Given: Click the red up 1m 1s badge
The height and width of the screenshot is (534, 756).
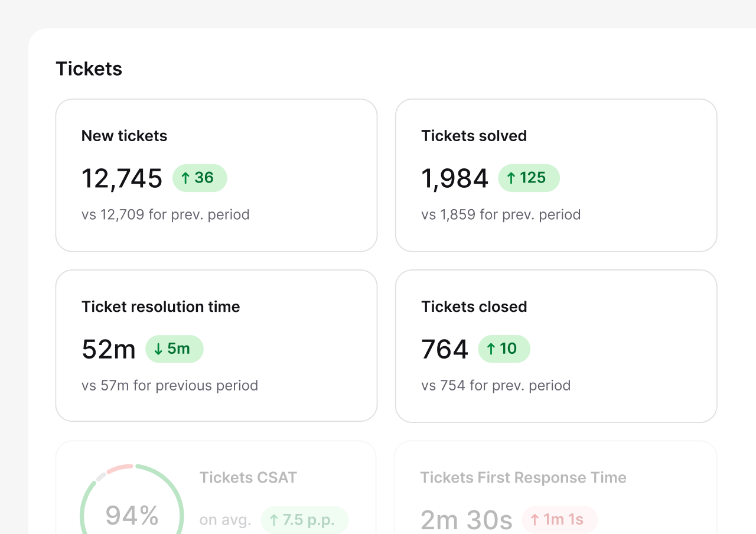Looking at the screenshot, I should pos(559,520).
